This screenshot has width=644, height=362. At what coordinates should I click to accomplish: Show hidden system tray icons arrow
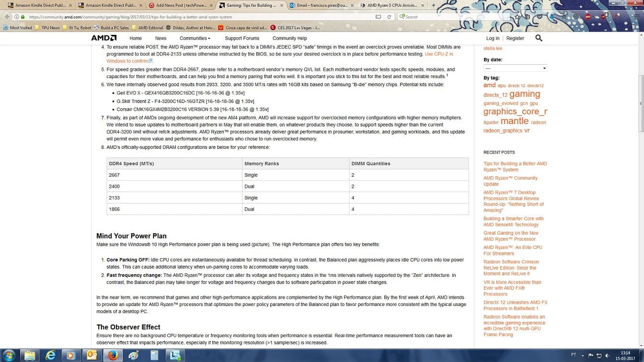pos(583,355)
